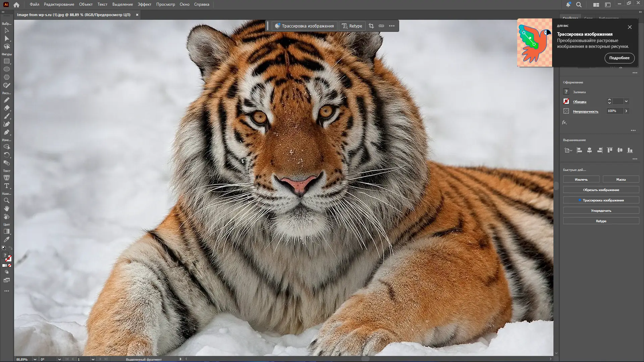Click Подробнее in the tip popup

point(619,58)
